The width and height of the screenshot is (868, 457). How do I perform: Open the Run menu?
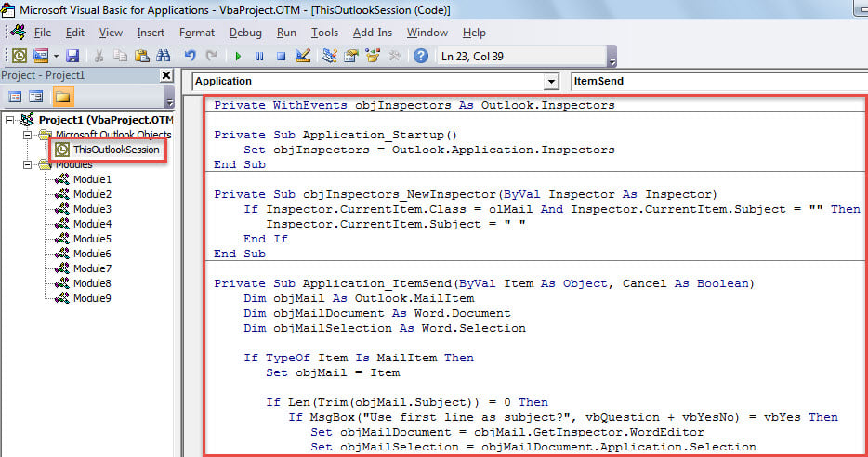[x=286, y=33]
